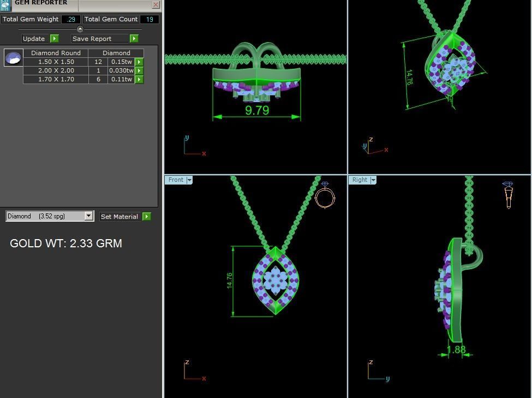532x398 pixels.
Task: Click green arrow on 1.70 X 1.70 row
Action: (139, 80)
